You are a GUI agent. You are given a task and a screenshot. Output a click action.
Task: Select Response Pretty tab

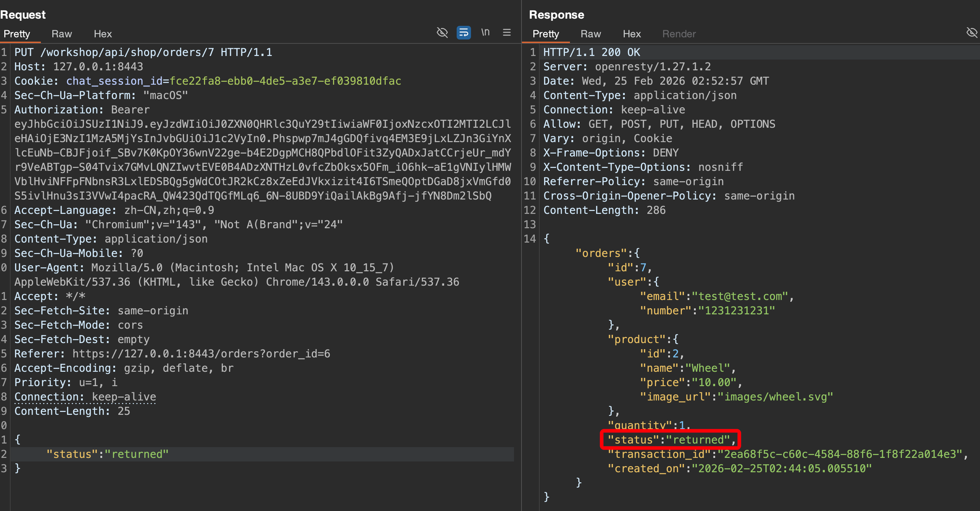546,34
